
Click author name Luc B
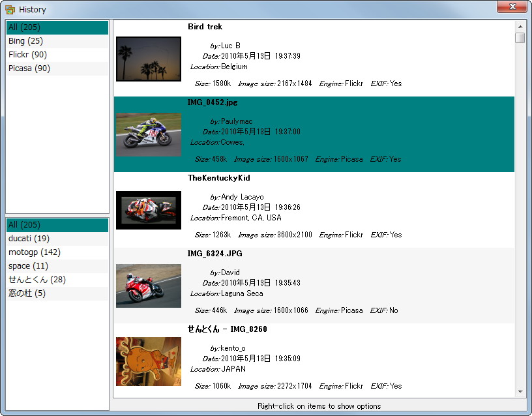(x=231, y=46)
